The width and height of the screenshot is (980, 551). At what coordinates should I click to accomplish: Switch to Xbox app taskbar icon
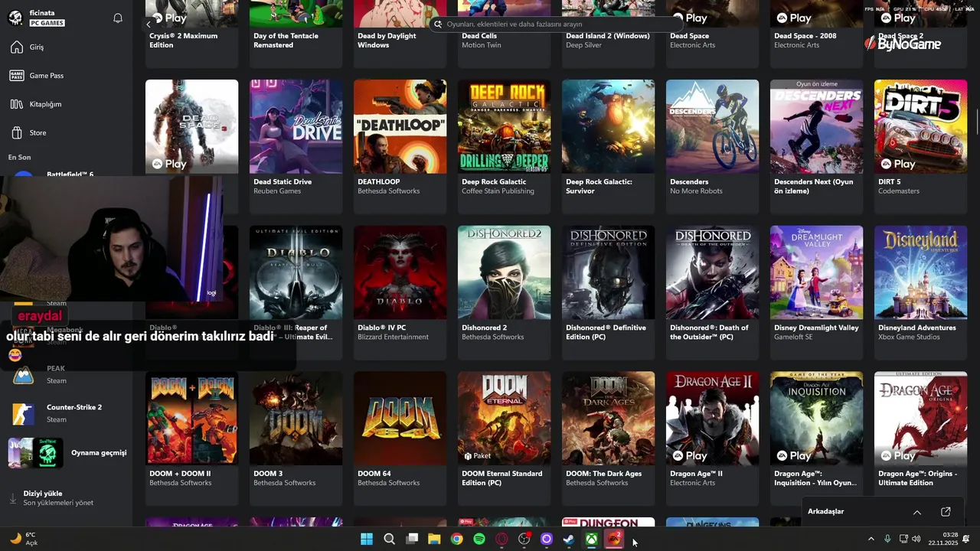[592, 540]
